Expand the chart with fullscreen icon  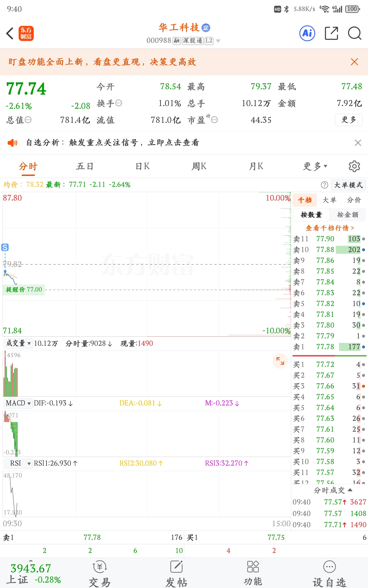click(280, 361)
